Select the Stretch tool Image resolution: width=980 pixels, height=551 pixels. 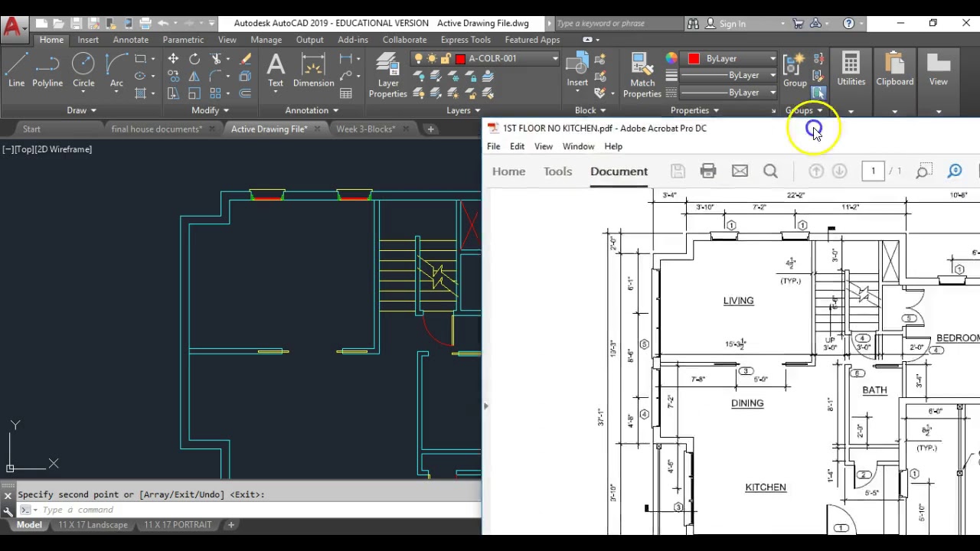point(173,93)
